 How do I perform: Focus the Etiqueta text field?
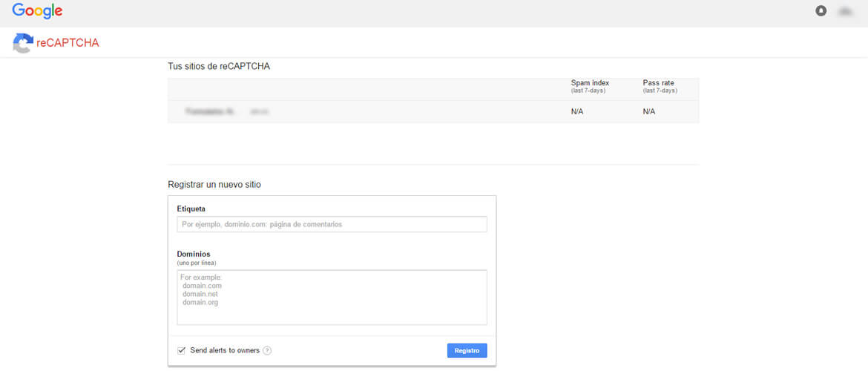332,224
